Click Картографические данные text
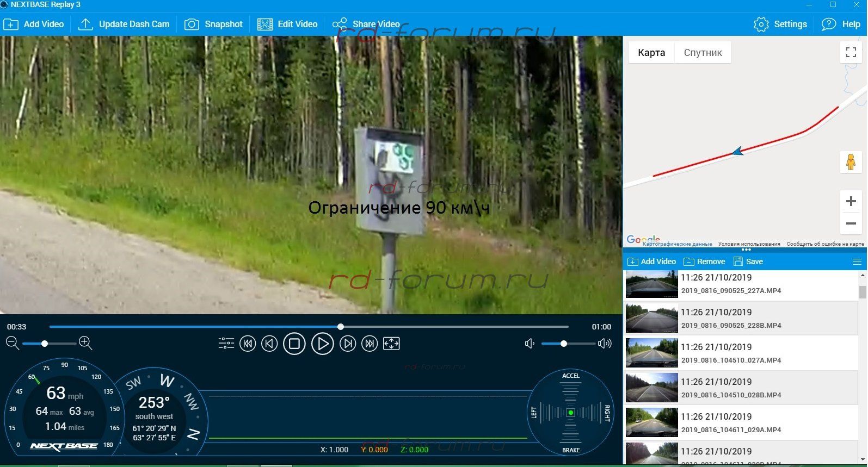Screen dimensions: 868x467 (677, 244)
